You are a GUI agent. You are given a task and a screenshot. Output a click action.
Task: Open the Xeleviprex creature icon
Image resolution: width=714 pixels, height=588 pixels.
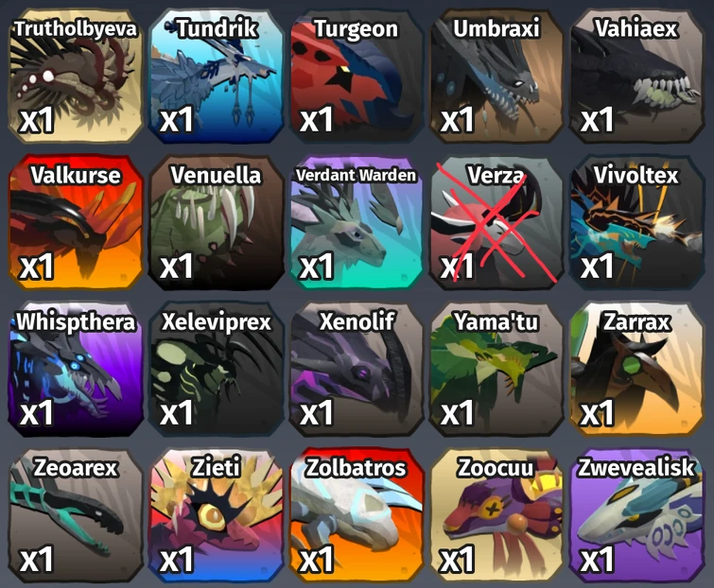pyautogui.click(x=216, y=369)
